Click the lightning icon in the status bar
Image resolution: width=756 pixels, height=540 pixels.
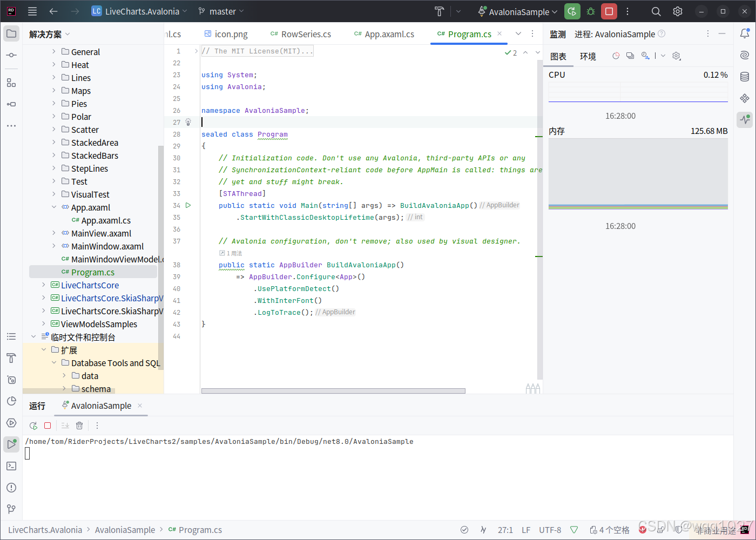point(483,530)
